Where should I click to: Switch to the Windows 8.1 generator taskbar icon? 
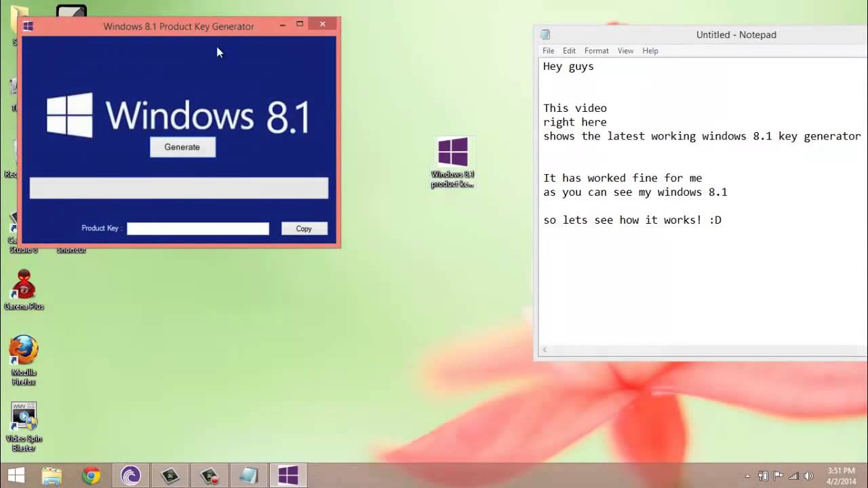click(288, 476)
